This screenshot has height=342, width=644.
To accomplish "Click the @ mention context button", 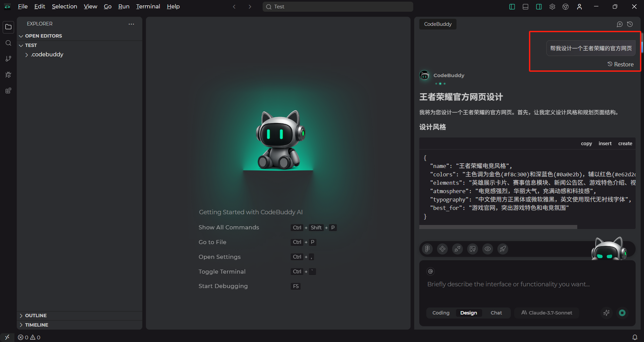I will [x=430, y=271].
